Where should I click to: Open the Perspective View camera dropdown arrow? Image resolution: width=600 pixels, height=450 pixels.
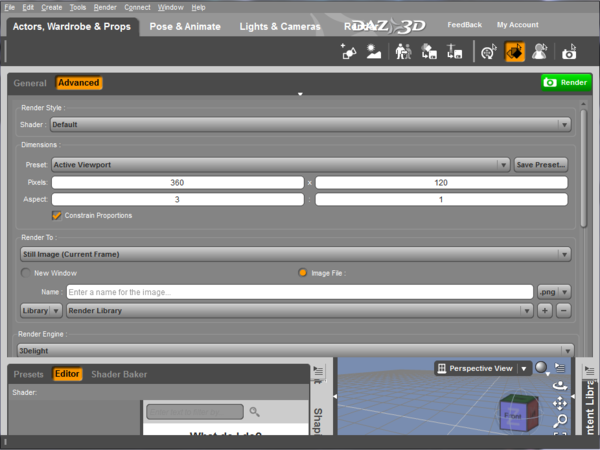click(x=523, y=368)
